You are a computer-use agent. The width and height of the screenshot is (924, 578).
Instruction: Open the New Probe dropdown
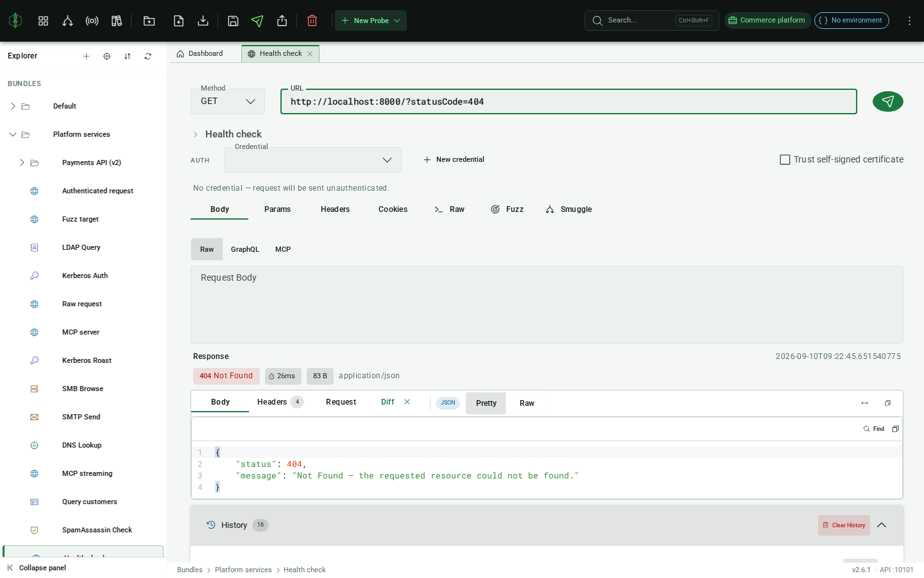tap(371, 21)
